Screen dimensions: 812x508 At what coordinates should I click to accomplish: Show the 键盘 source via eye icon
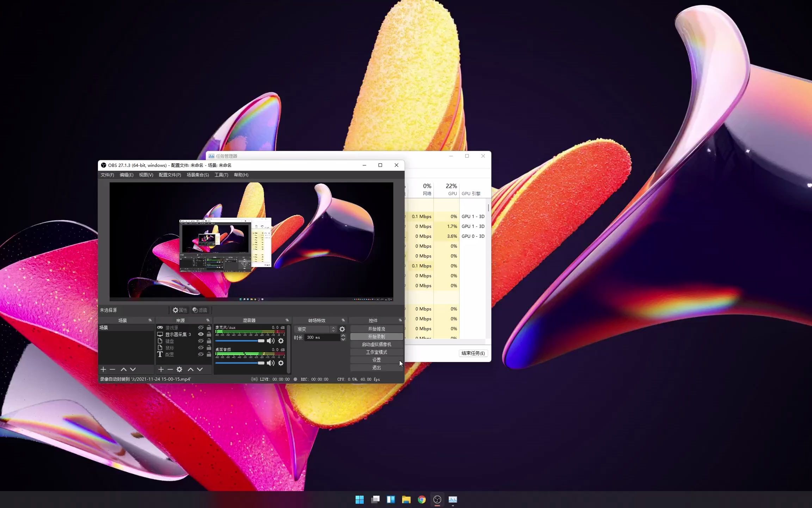click(201, 341)
